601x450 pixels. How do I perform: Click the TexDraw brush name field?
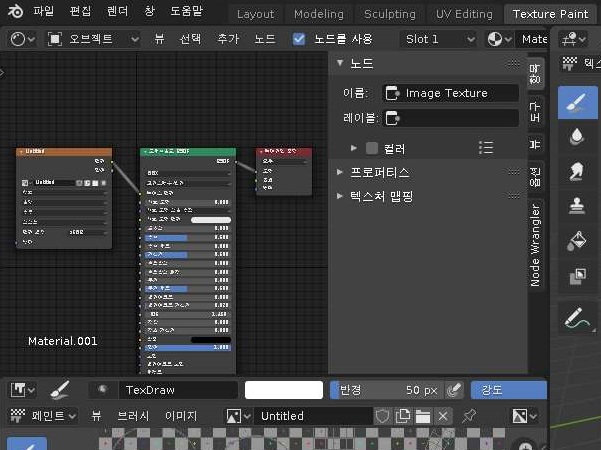(178, 390)
